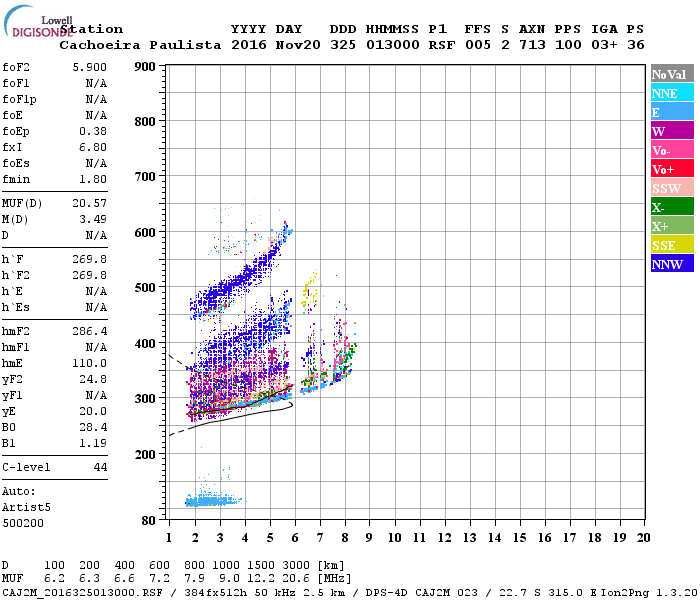Click the 6 MHz frequency axis label

(x=295, y=538)
